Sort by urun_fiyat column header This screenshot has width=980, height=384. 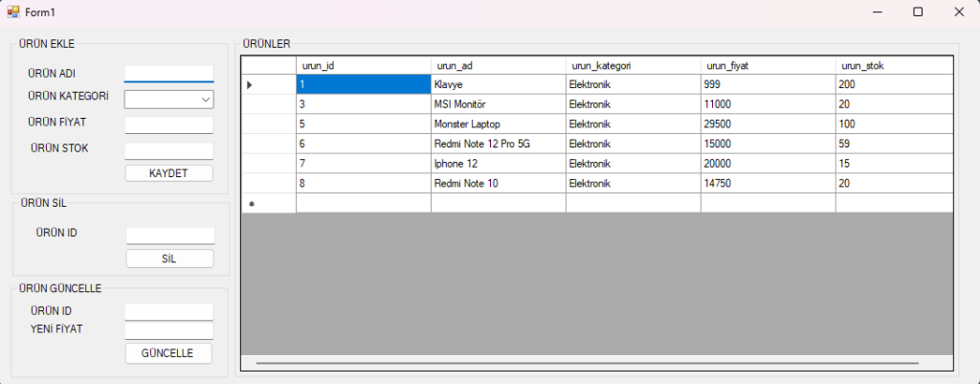768,66
